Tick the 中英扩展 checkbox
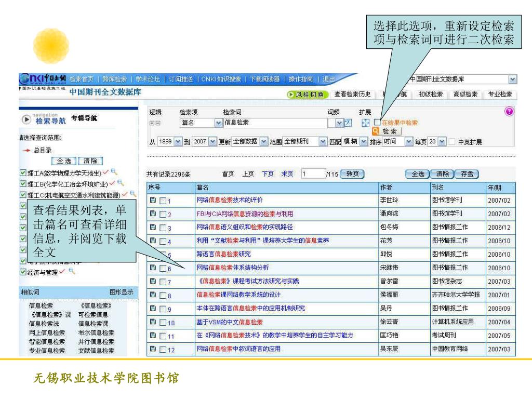The width and height of the screenshot is (532, 399). 452,141
